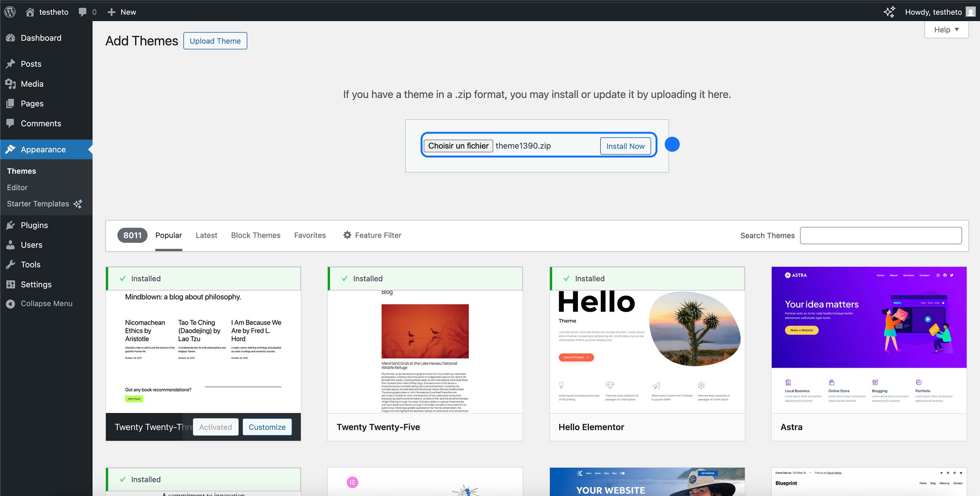Select the Appearance paintbrush icon

tap(10, 150)
